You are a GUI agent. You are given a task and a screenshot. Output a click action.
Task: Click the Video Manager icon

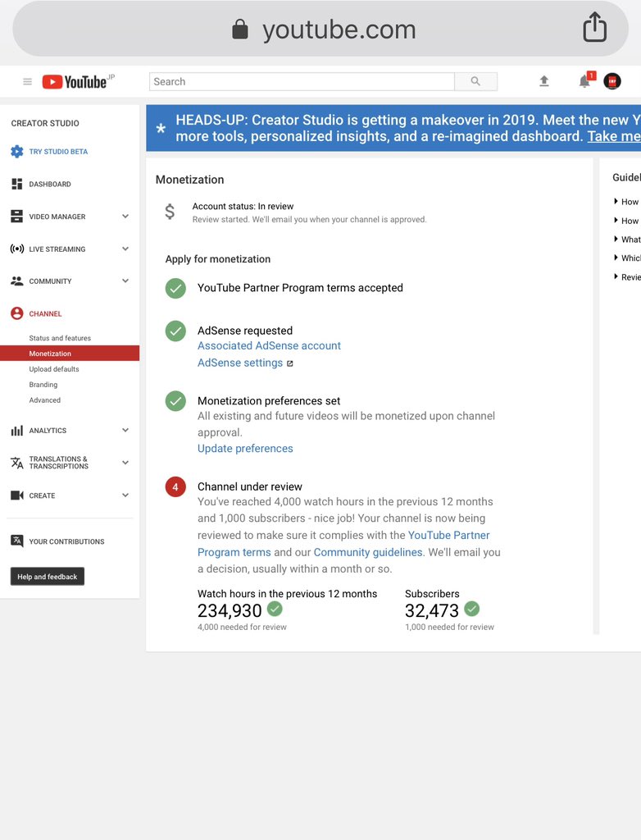pyautogui.click(x=17, y=217)
